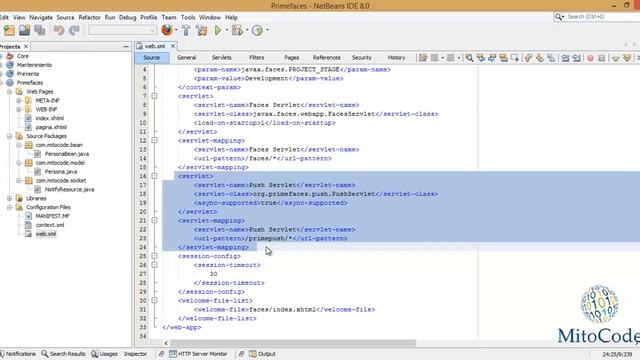Click the Toggle Highlight Search icon
This screenshot has height=360, width=640.
coord(504,58)
